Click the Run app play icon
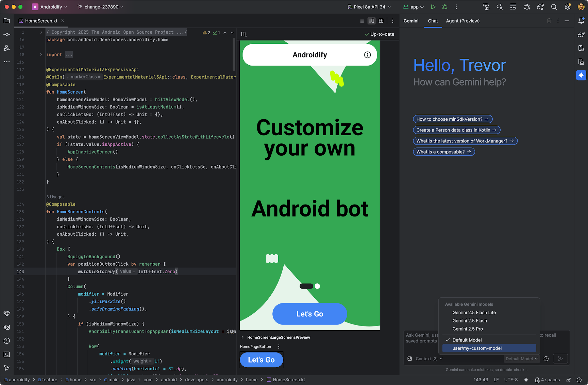Image resolution: width=588 pixels, height=385 pixels. tap(433, 7)
